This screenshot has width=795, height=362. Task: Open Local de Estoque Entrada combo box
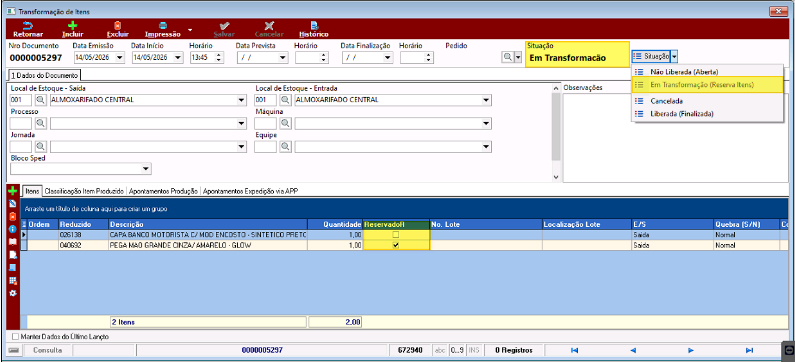(x=486, y=100)
